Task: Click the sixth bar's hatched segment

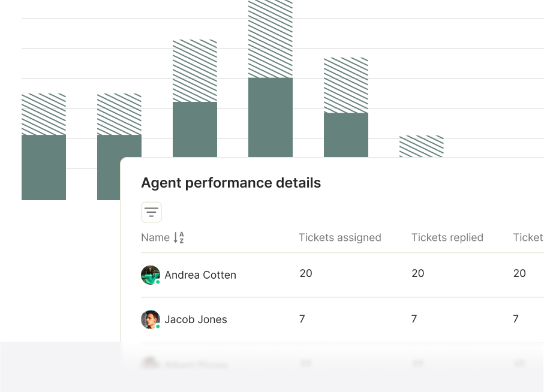Action: [422, 146]
